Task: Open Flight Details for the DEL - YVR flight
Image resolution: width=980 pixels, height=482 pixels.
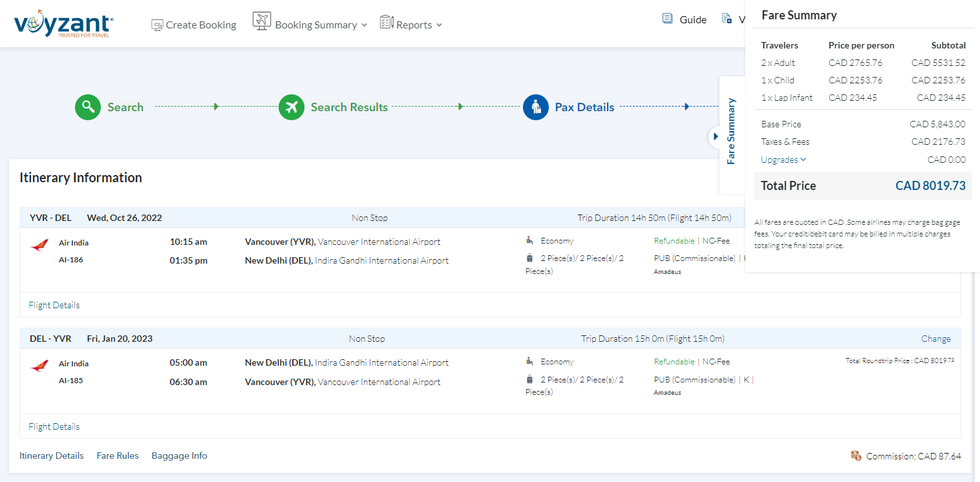Action: [54, 426]
